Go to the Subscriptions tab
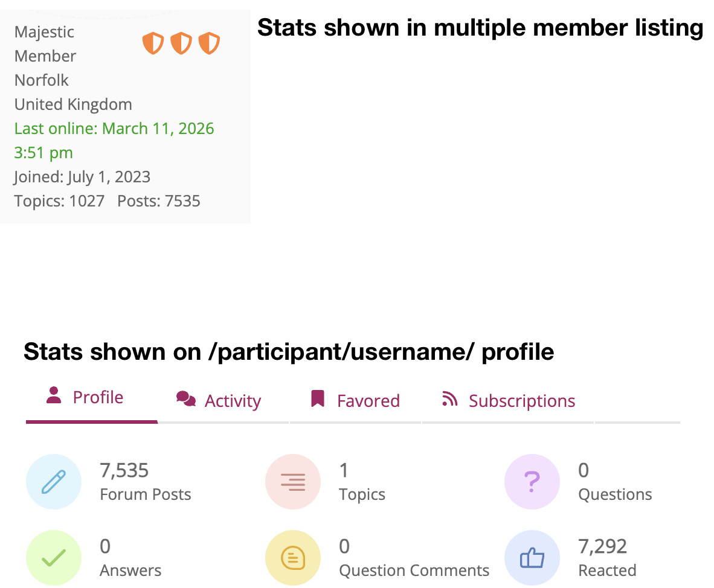This screenshot has height=588, width=714. (x=509, y=401)
